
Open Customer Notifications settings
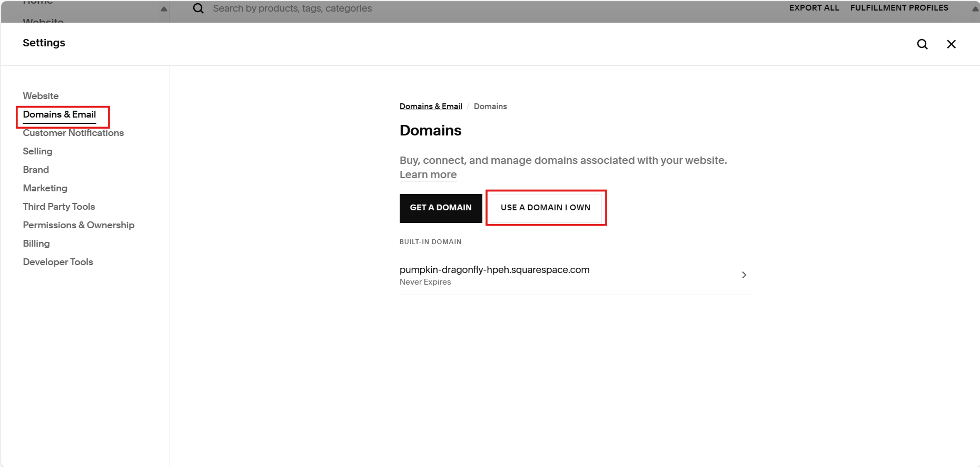click(x=73, y=133)
